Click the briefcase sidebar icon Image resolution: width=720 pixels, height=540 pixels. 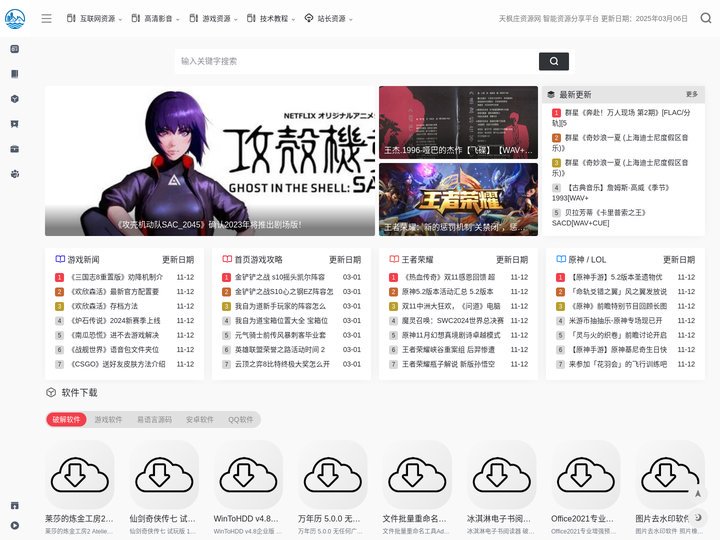(15, 149)
